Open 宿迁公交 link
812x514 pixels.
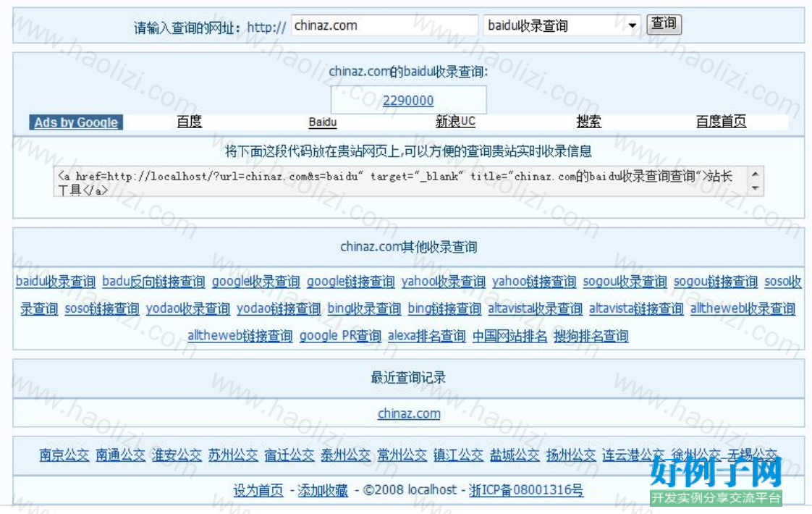pos(289,455)
